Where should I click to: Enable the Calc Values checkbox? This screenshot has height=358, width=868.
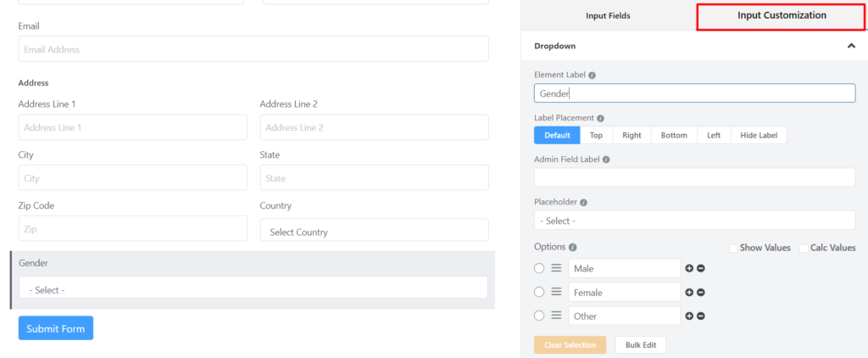click(x=804, y=248)
